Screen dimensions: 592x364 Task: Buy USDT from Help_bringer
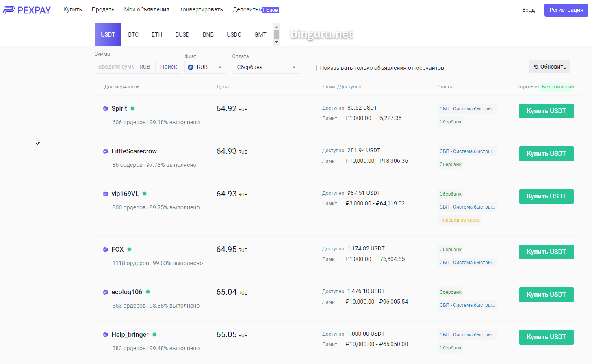546,337
